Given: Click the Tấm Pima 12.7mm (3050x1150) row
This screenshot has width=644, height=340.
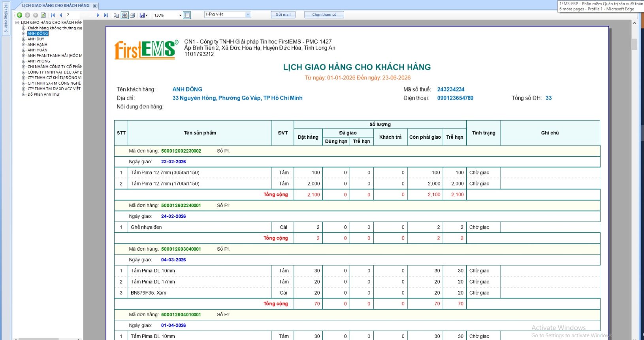Looking at the screenshot, I should tap(357, 173).
